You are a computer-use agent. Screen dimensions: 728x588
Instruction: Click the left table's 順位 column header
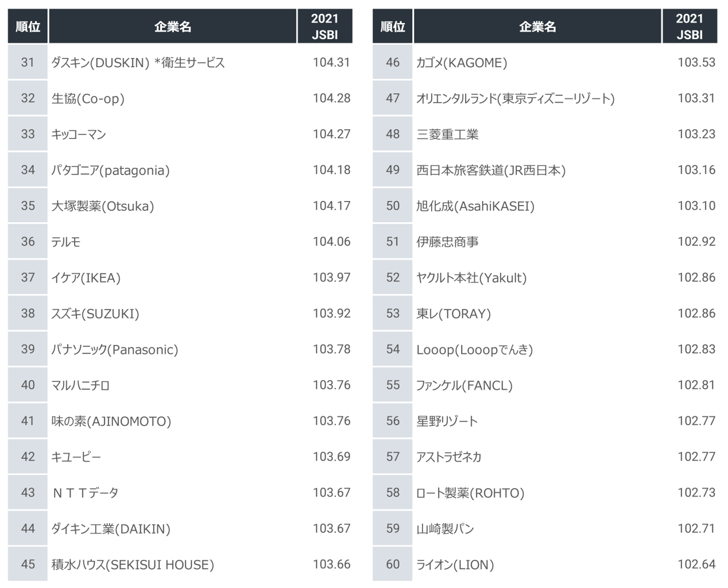point(28,26)
